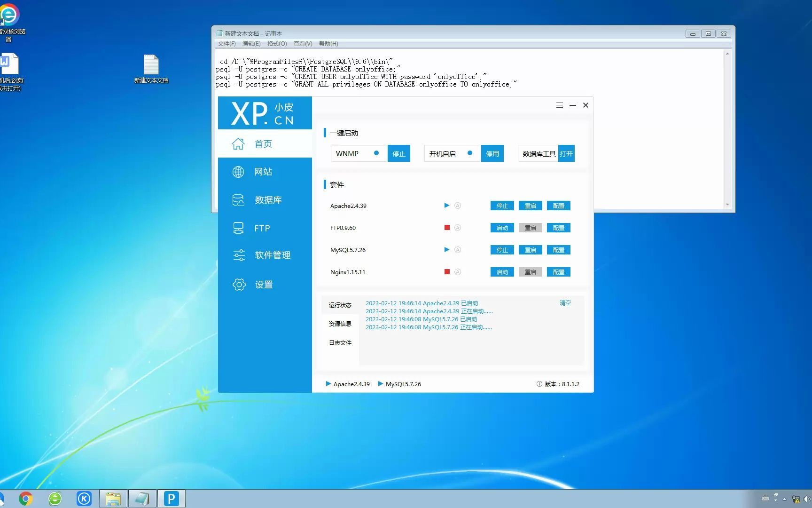Image resolution: width=812 pixels, height=508 pixels.
Task: Open Notepad 帮助(H) menu
Action: pyautogui.click(x=328, y=44)
